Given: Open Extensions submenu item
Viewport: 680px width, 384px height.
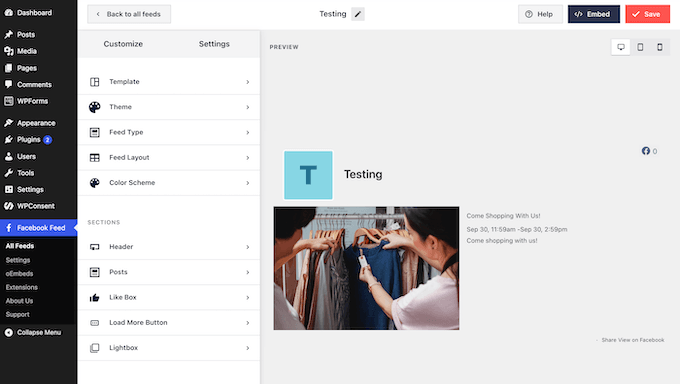Looking at the screenshot, I should click(x=22, y=287).
